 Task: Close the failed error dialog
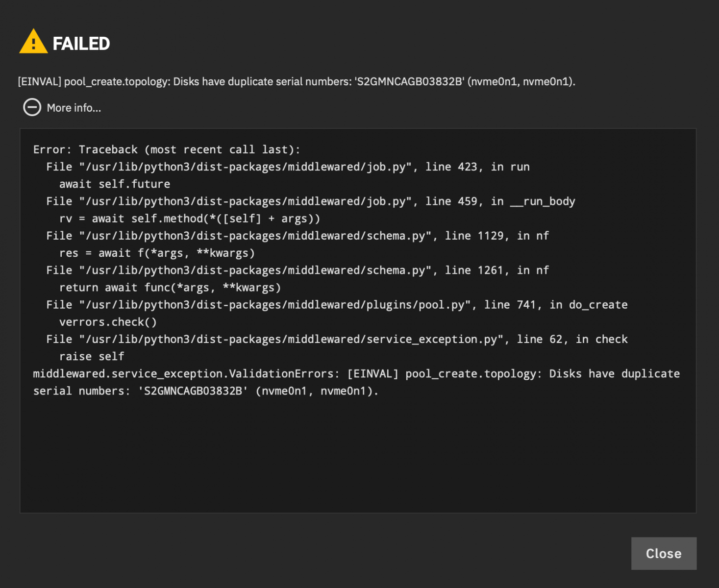pyautogui.click(x=664, y=553)
